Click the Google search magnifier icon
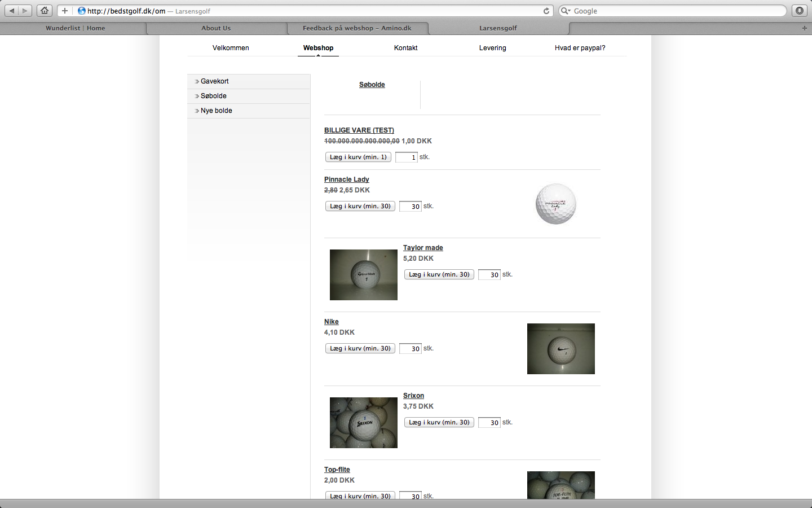 [x=566, y=11]
